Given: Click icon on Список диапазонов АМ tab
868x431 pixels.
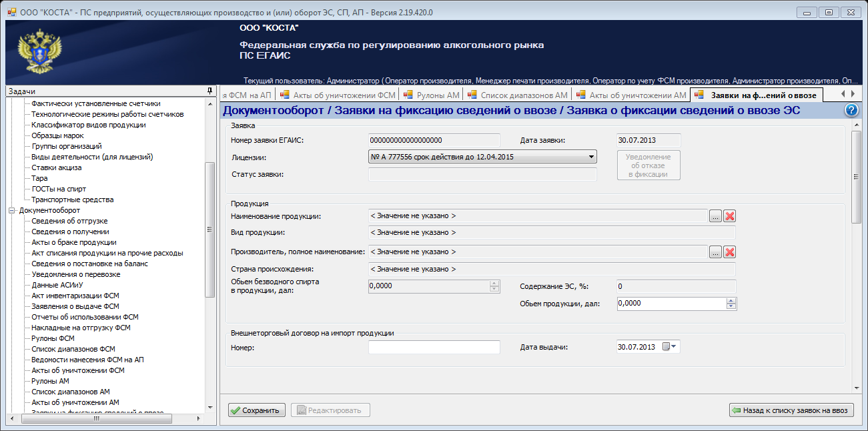Looking at the screenshot, I should (x=472, y=95).
